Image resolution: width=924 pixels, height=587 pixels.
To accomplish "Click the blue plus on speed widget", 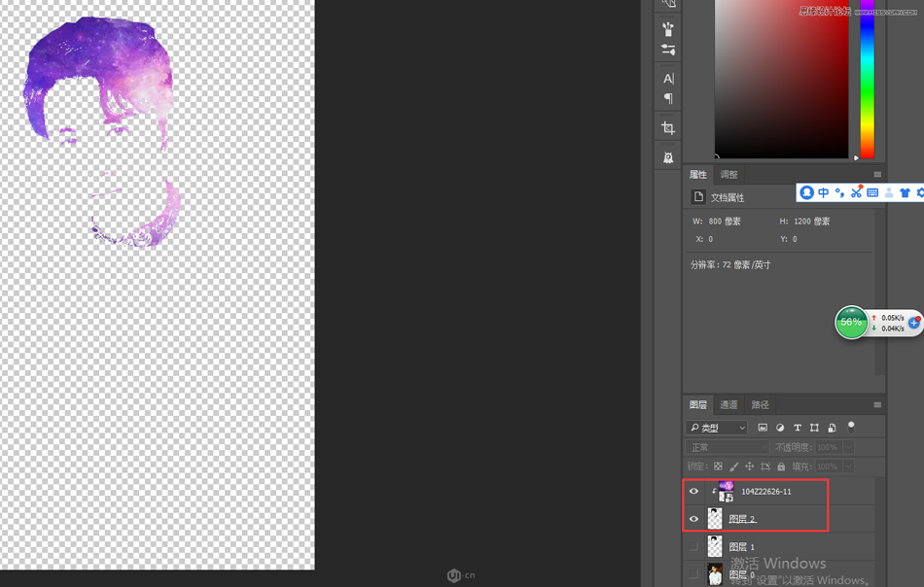I will pyautogui.click(x=914, y=323).
